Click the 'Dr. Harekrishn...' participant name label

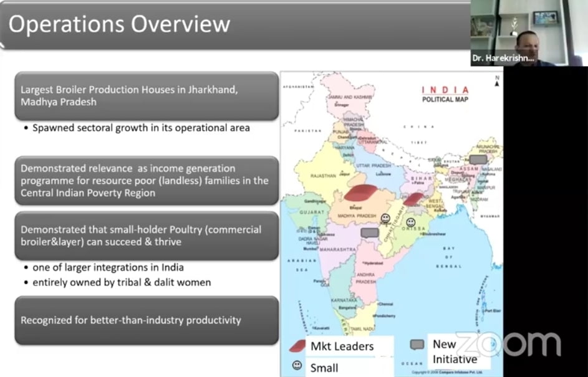click(503, 58)
